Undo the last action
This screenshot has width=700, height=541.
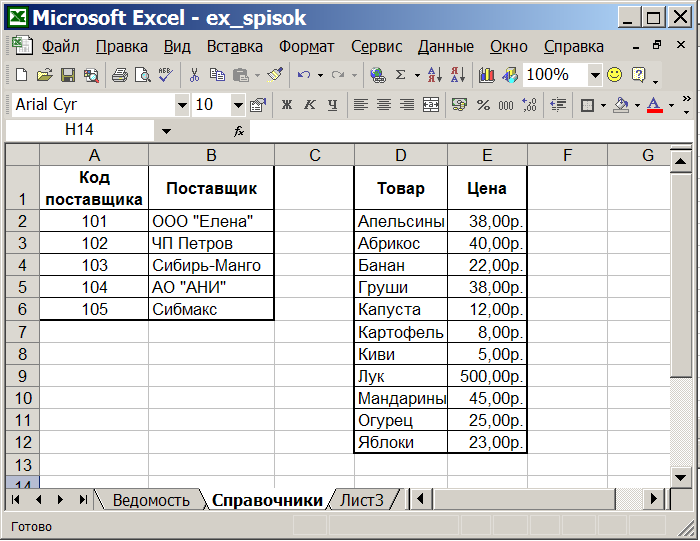[x=304, y=75]
